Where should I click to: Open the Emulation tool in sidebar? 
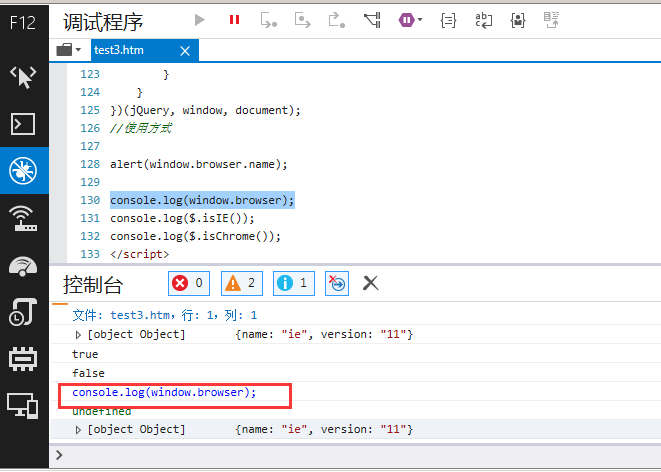coord(24,404)
